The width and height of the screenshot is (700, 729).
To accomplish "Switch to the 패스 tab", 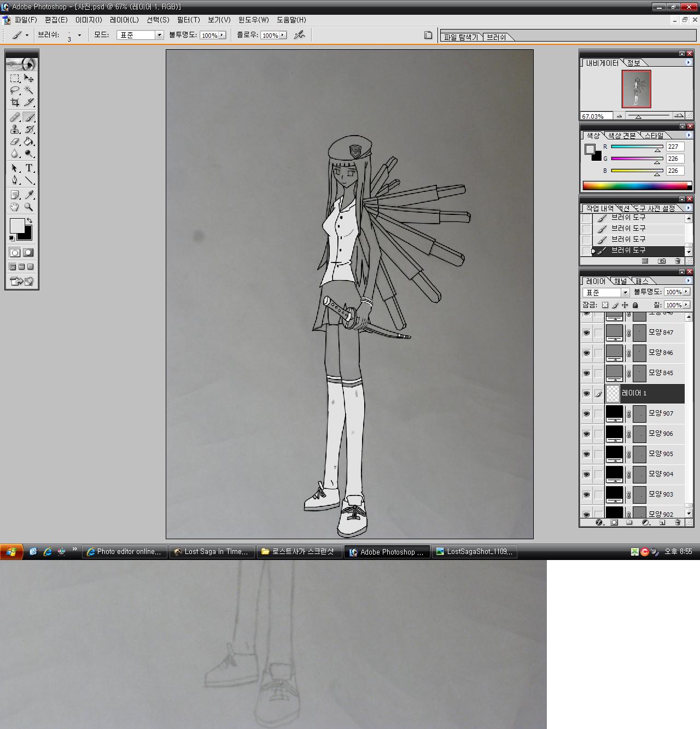I will pos(641,281).
